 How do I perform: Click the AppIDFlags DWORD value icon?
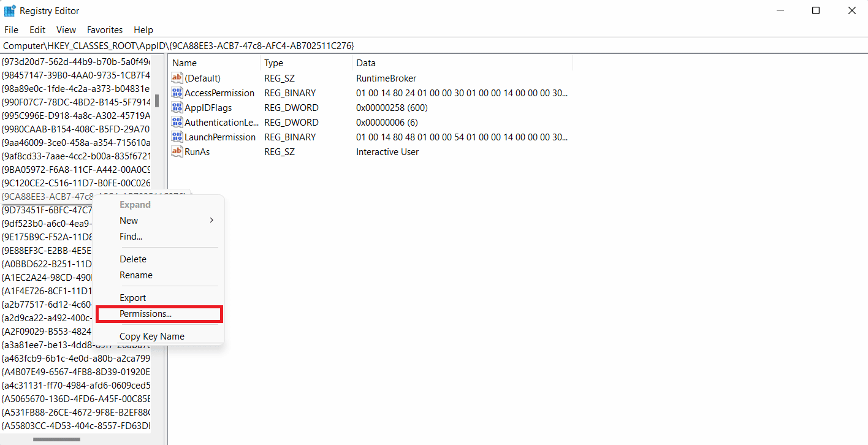tap(177, 107)
